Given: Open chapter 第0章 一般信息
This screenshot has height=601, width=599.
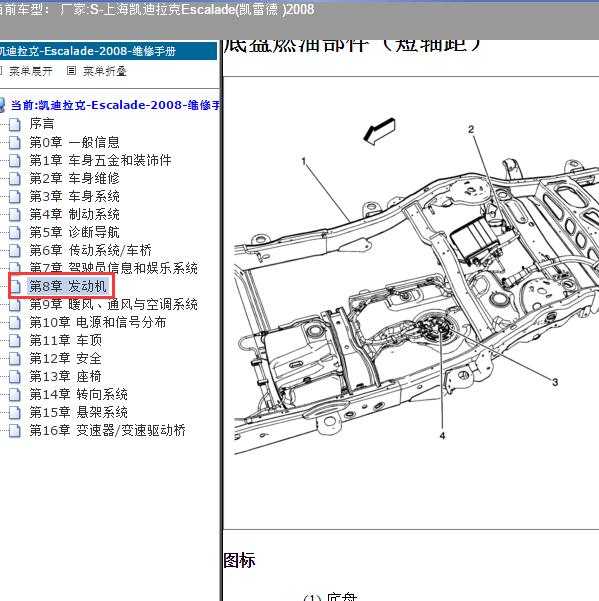Looking at the screenshot, I should coord(75,142).
